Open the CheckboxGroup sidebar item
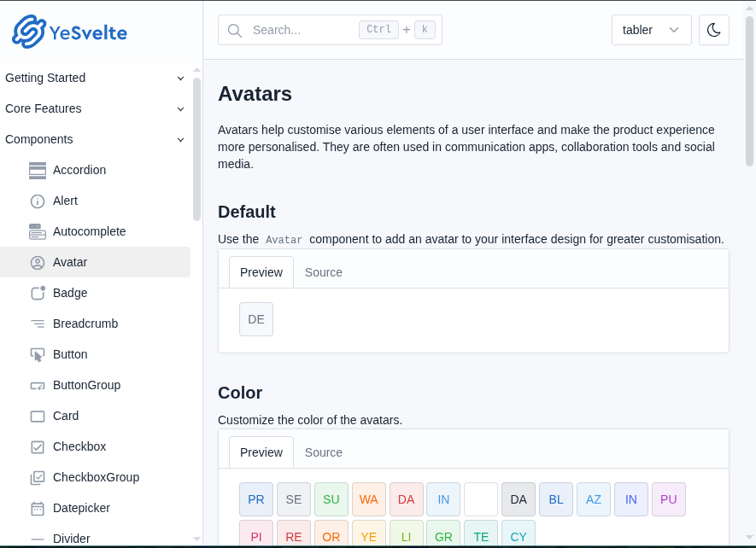The width and height of the screenshot is (756, 548). [x=96, y=478]
